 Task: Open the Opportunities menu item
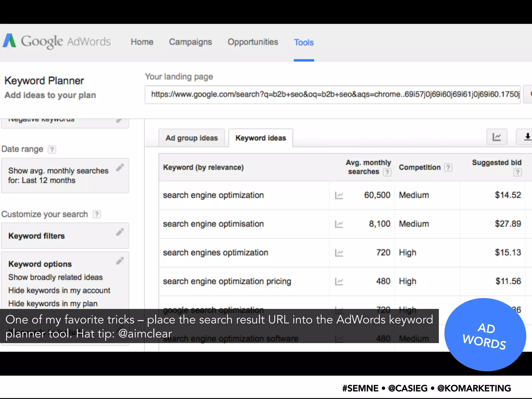253,42
